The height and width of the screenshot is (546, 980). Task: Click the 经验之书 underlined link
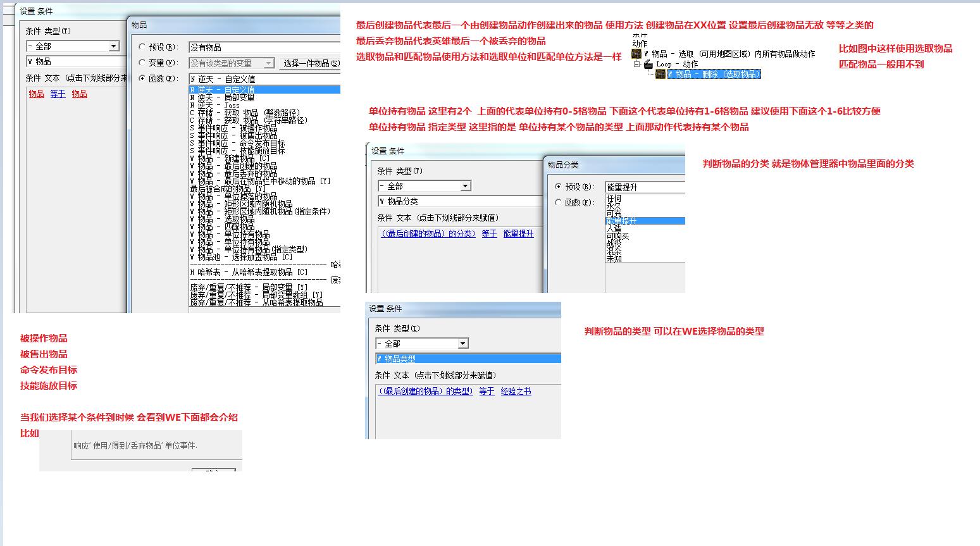coord(516,392)
